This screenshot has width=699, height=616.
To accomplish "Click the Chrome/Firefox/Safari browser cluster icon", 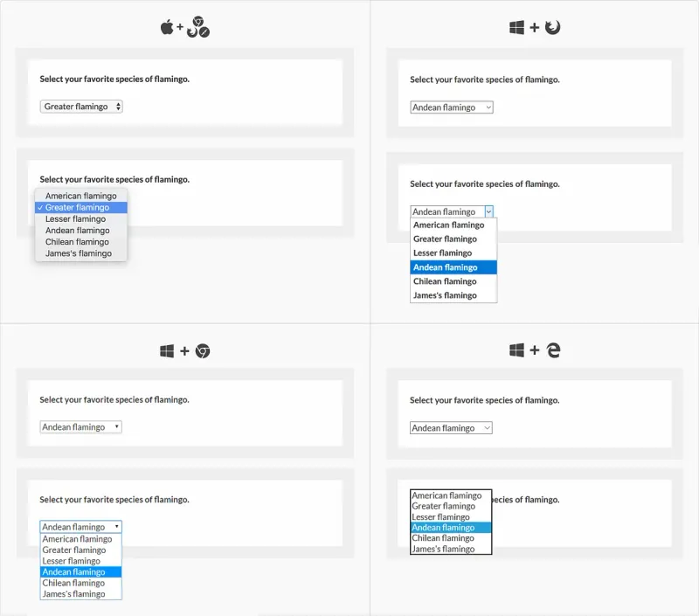I will [x=198, y=27].
